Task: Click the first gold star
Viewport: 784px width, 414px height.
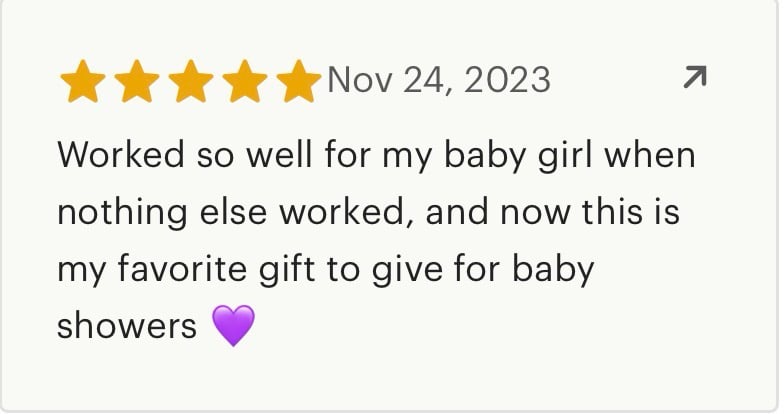Action: [83, 82]
